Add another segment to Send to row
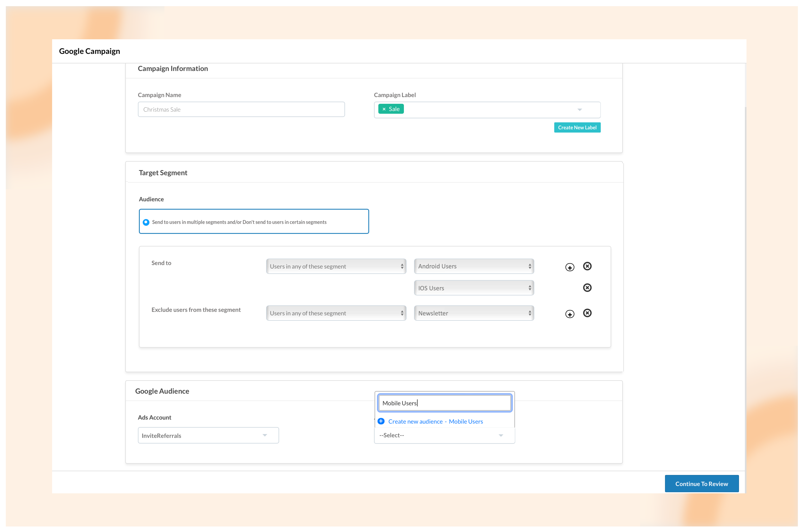804x532 pixels. click(570, 267)
